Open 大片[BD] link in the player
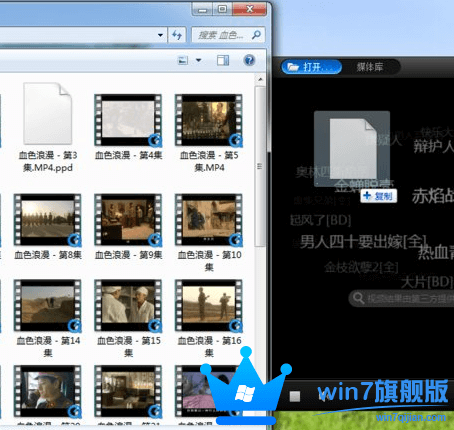454x430 pixels. pyautogui.click(x=427, y=283)
